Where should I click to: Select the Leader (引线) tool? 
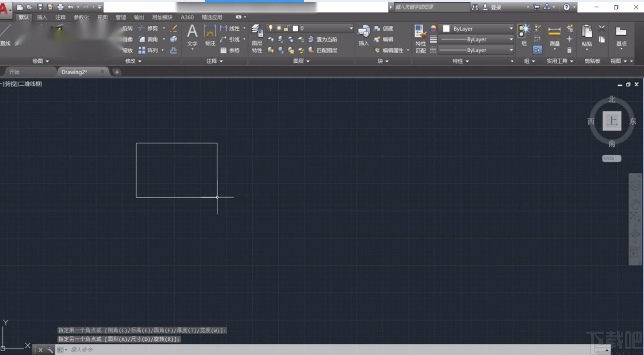click(x=230, y=39)
